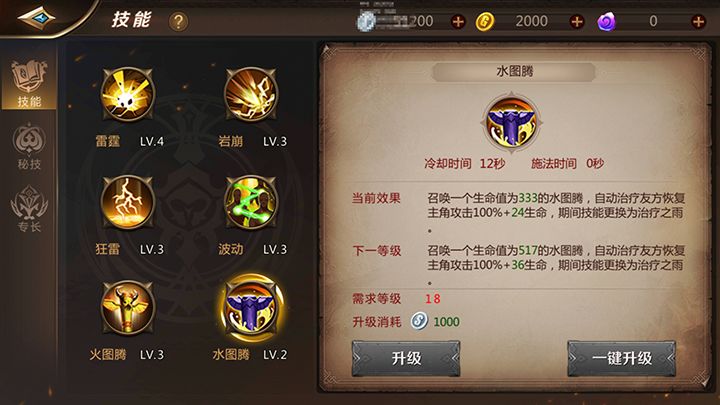Screen dimensions: 720x405
Task: Click the 升级 upgrade button
Action: (406, 358)
